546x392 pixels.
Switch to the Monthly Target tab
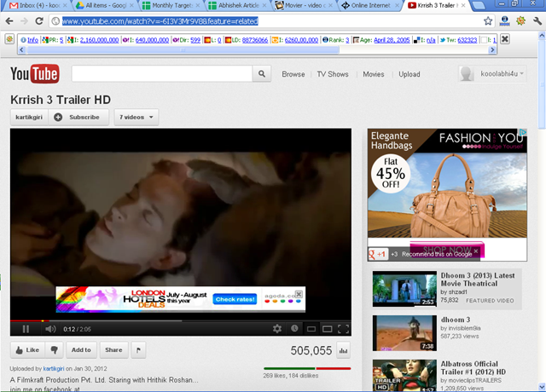tap(171, 5)
